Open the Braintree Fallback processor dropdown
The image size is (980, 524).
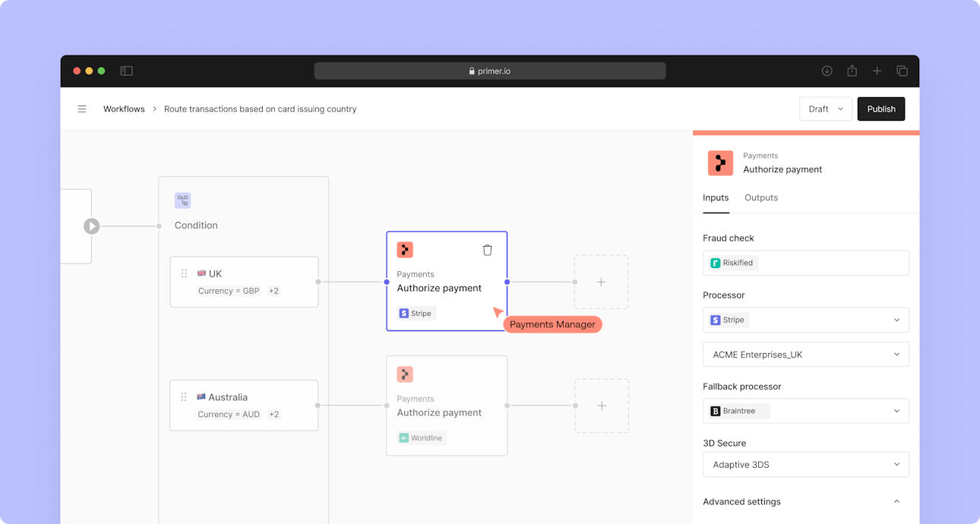[806, 411]
